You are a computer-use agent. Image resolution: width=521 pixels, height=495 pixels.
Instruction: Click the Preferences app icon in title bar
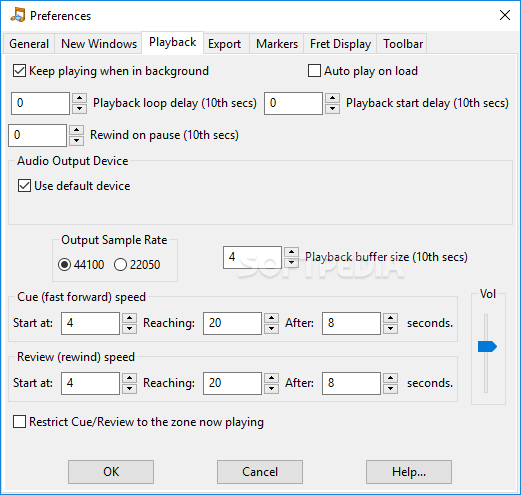pyautogui.click(x=18, y=15)
